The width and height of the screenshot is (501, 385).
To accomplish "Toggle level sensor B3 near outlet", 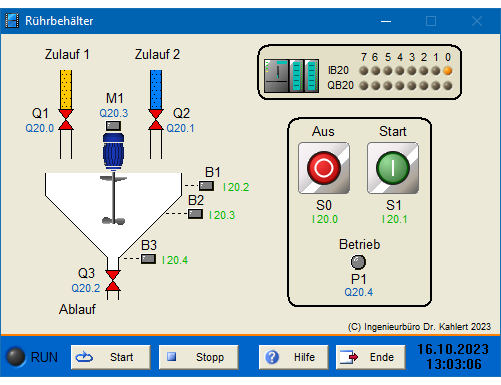I will pos(148,259).
